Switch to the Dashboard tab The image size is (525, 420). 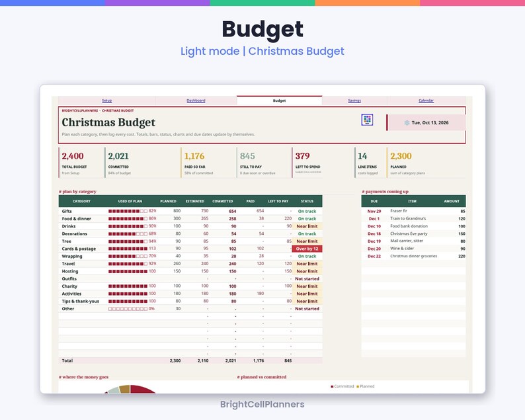click(196, 101)
